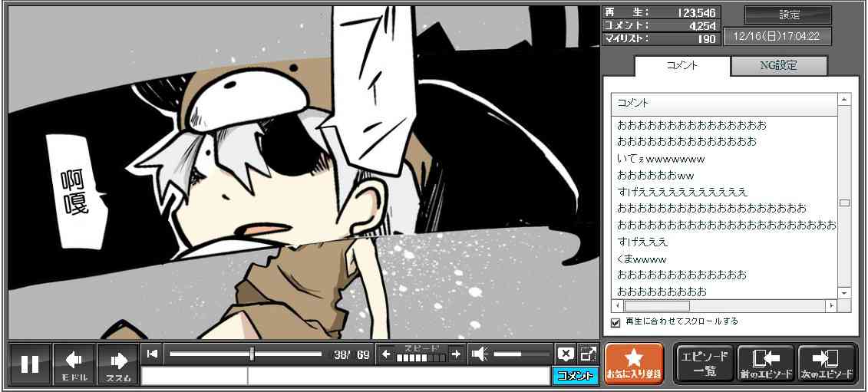
Task: Pause the video playback
Action: pyautogui.click(x=30, y=364)
